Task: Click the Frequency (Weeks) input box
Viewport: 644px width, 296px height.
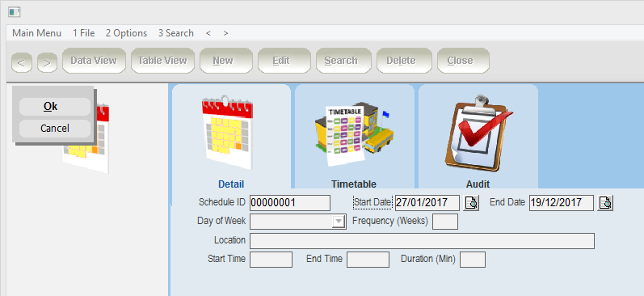Action: pos(445,222)
